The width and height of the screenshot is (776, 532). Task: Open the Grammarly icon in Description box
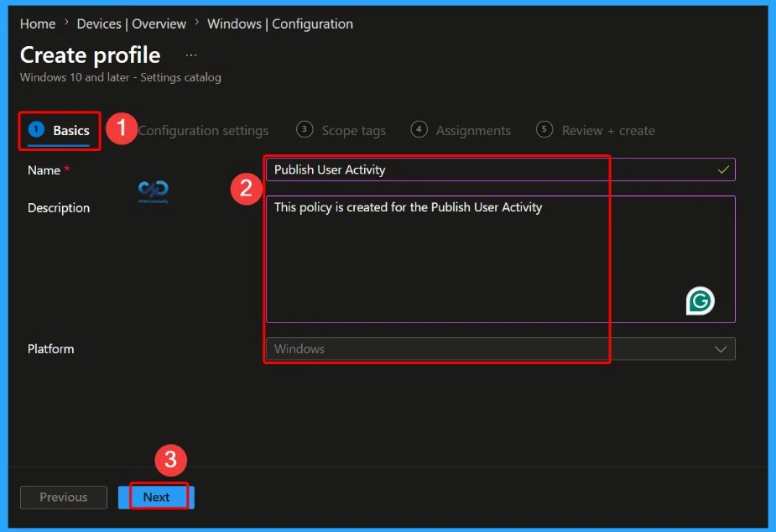click(700, 300)
